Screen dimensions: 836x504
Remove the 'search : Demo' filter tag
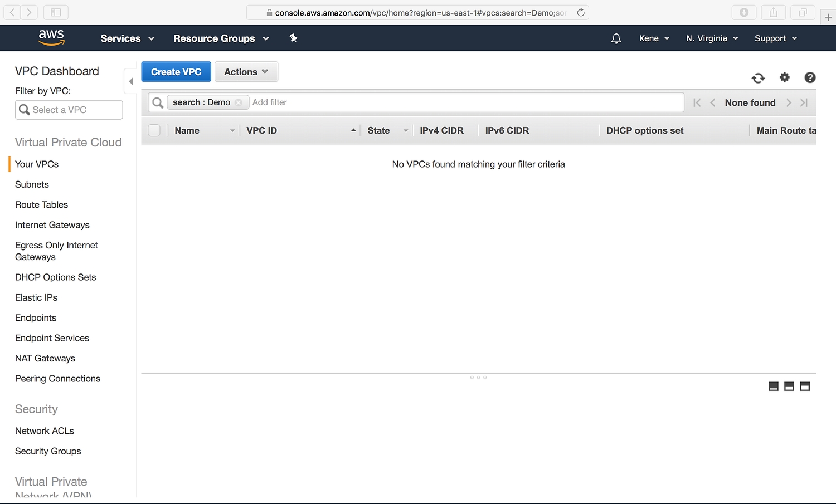pos(239,102)
